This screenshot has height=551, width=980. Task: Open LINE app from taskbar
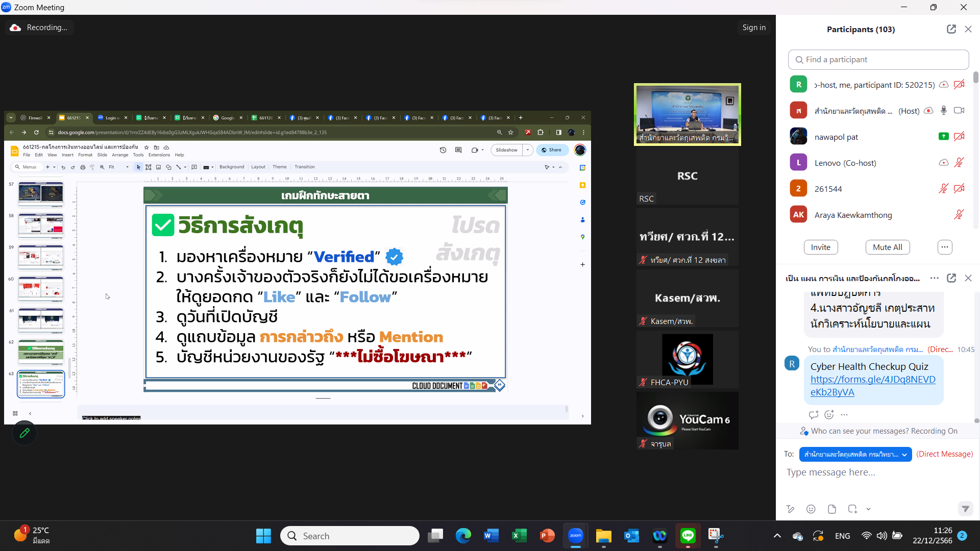click(688, 536)
